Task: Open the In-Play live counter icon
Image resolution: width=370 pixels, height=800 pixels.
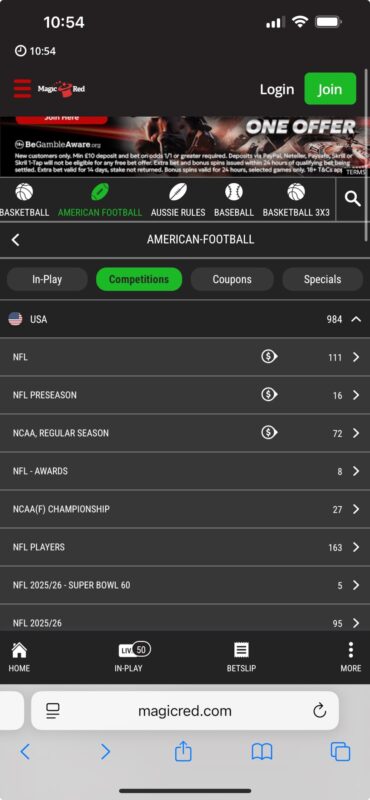Action: (x=134, y=649)
